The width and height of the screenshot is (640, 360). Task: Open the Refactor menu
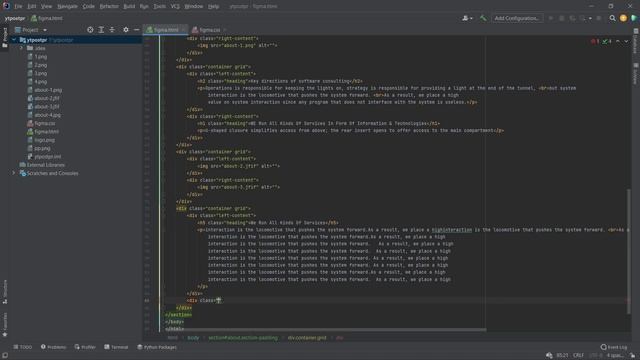(109, 6)
